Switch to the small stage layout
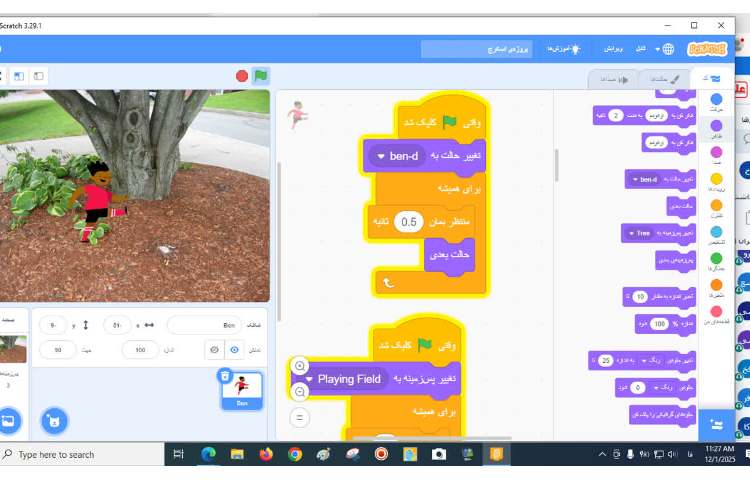Viewport: 750px width, 480px height. pos(39,75)
